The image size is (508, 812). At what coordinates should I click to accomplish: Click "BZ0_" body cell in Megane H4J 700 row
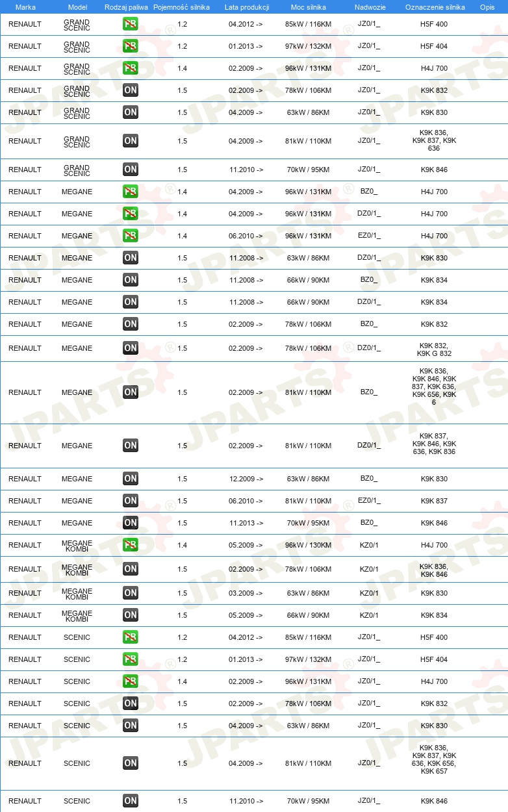tap(369, 192)
